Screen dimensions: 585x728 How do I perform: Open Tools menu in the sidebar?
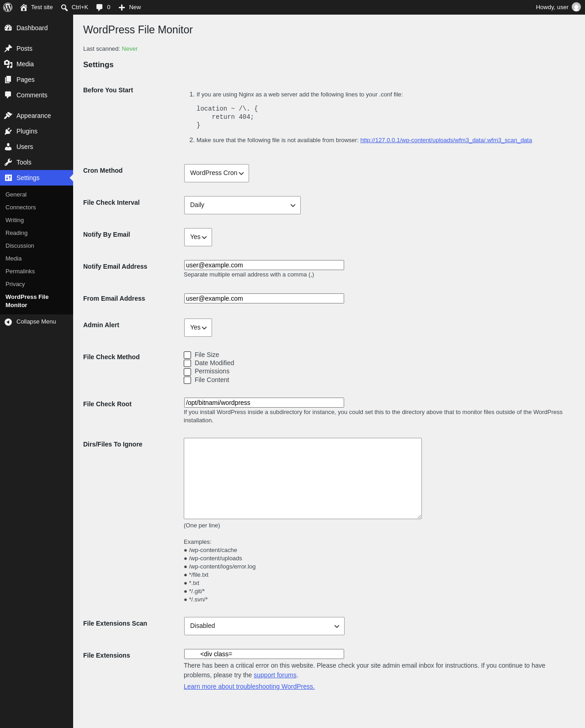37,162
